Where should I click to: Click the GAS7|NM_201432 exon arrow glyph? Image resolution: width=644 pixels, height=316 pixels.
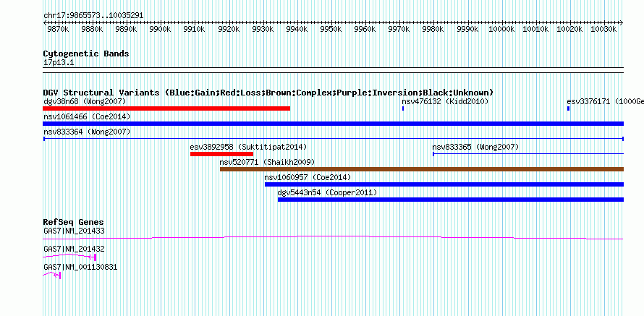(x=93, y=257)
